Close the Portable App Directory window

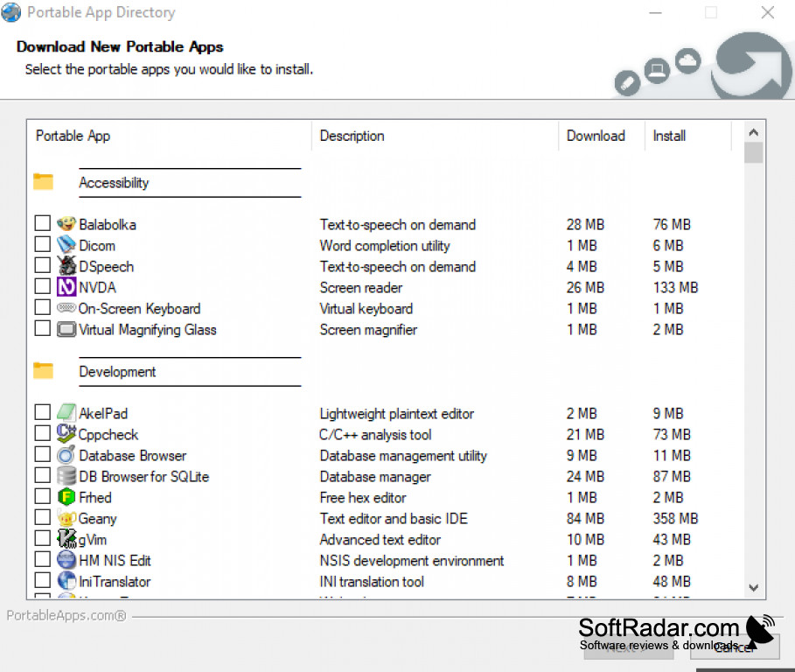pos(768,12)
